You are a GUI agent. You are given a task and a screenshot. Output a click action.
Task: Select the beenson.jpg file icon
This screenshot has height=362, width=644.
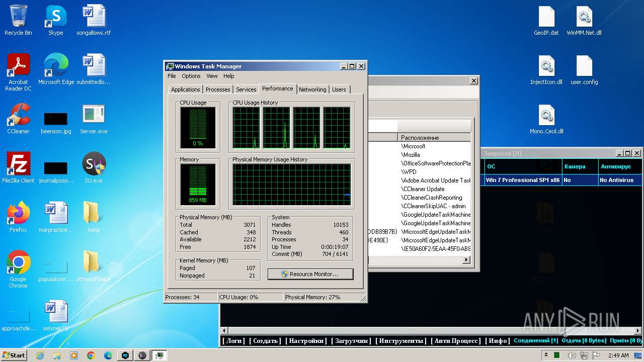[x=55, y=123]
